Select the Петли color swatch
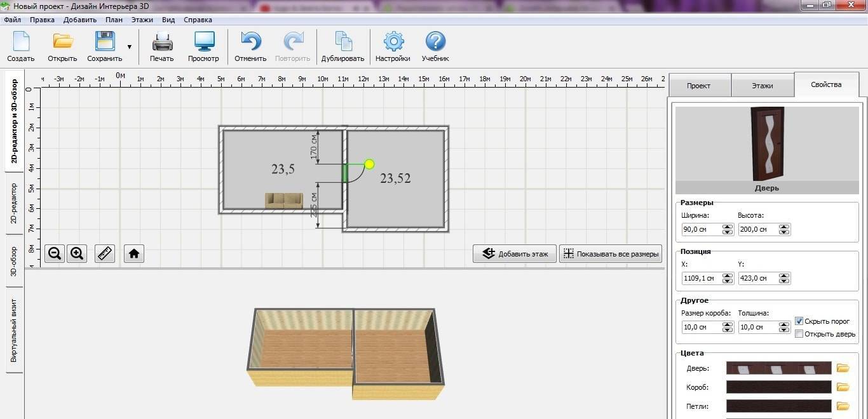The image size is (868, 419). [778, 406]
